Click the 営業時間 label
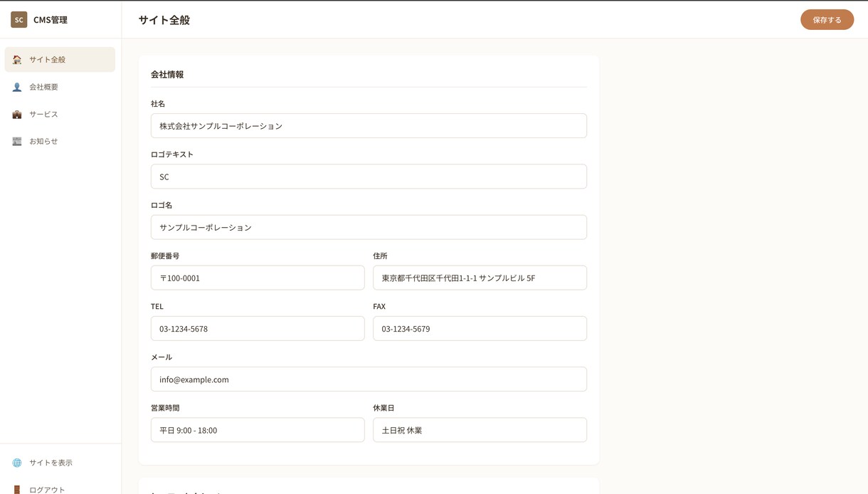Viewport: 868px width, 494px height. click(x=165, y=408)
